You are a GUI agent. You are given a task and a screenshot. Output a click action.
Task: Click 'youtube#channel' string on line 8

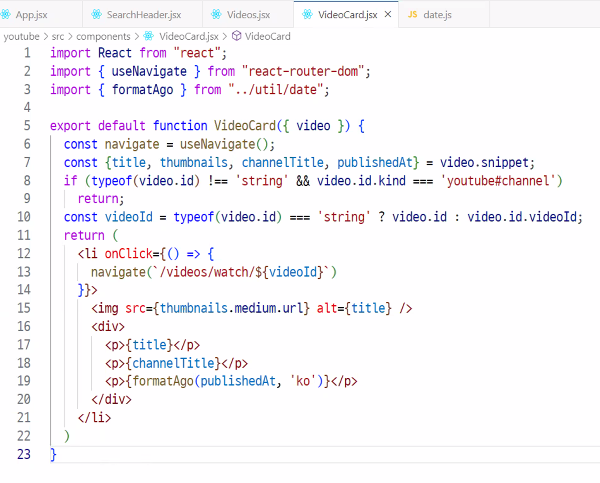[498, 181]
